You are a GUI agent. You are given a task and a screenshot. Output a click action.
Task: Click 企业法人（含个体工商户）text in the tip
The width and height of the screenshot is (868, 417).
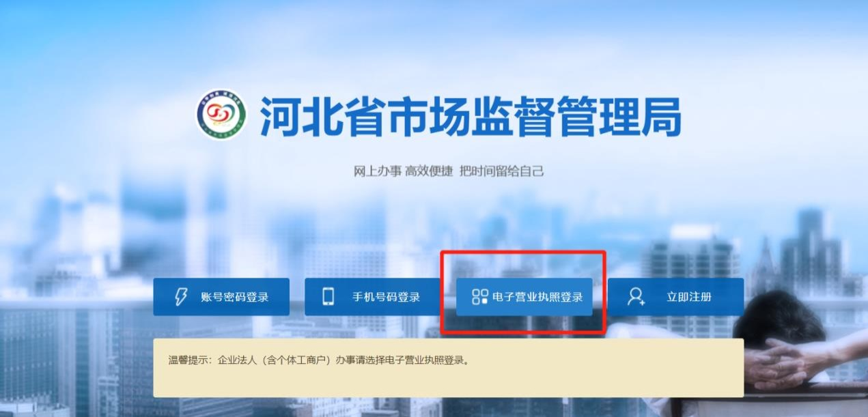click(x=276, y=360)
